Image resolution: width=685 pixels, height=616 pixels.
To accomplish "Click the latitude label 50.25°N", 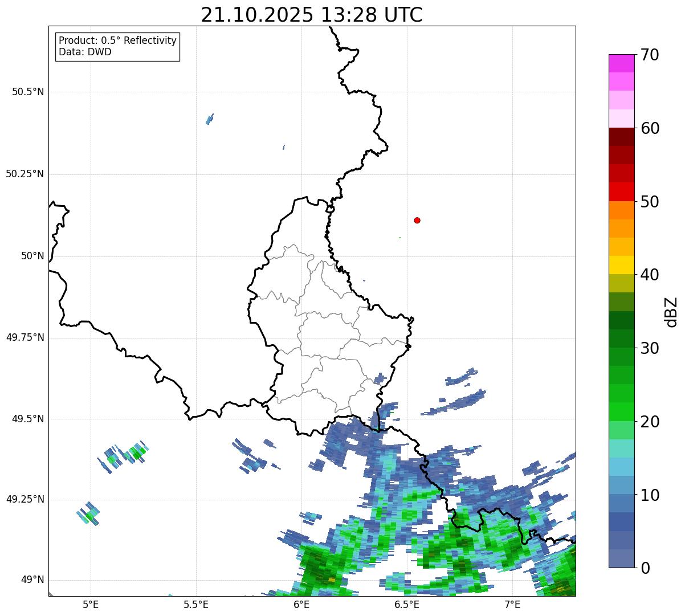I will (25, 174).
